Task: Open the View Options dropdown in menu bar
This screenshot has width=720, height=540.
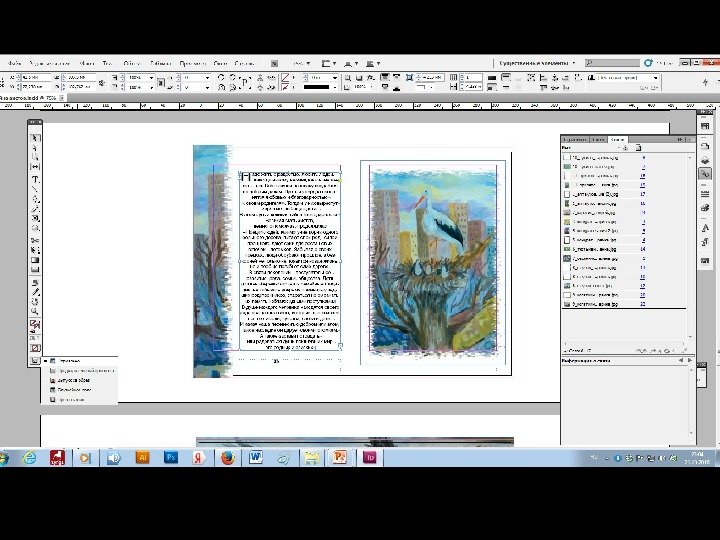Action: coord(329,63)
